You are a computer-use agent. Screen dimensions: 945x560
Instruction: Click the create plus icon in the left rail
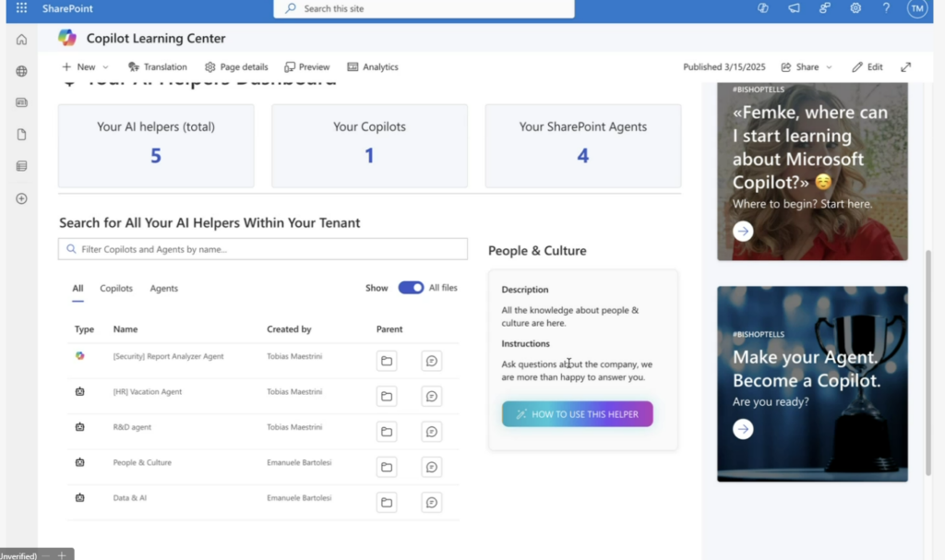point(22,198)
